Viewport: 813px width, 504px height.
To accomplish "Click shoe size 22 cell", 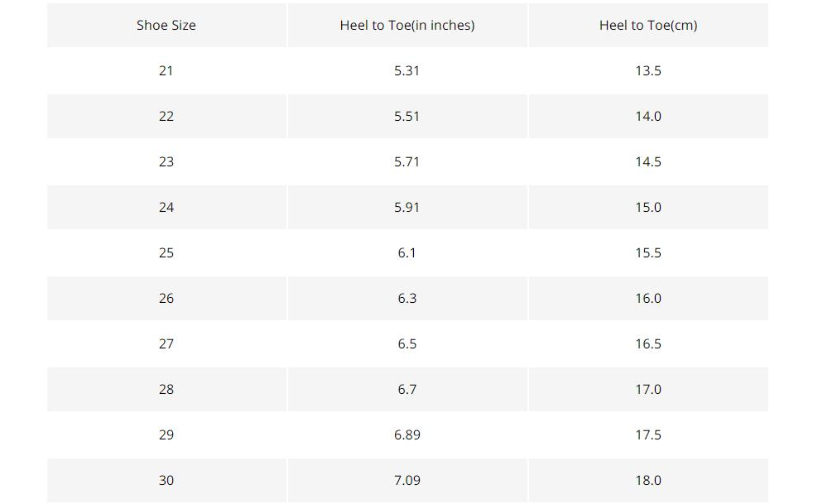I will coord(166,117).
